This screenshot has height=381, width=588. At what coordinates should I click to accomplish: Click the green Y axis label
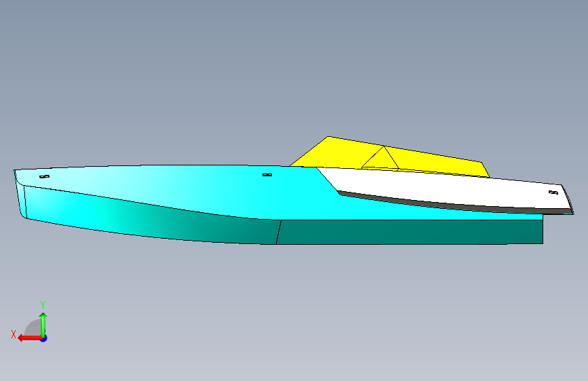click(43, 304)
